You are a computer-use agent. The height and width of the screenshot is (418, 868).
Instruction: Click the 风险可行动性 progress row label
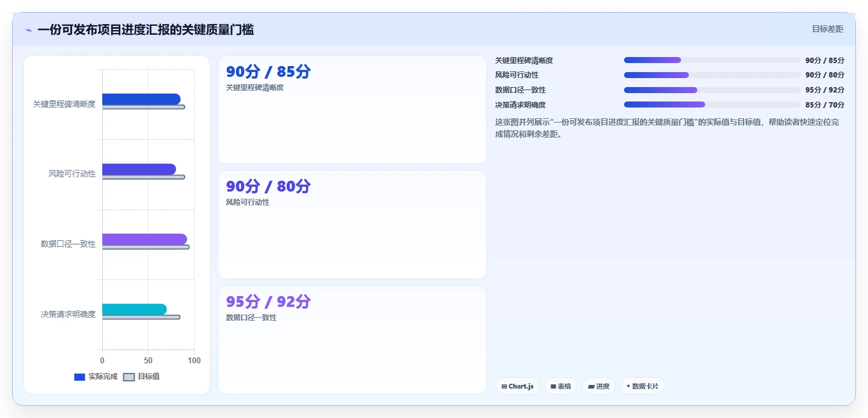[517, 75]
